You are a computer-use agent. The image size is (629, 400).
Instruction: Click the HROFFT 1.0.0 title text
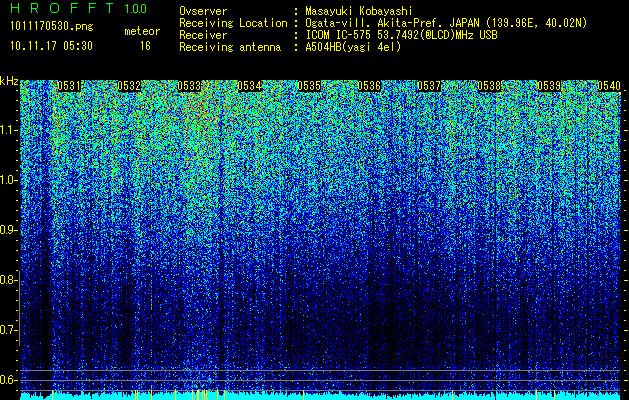(79, 8)
